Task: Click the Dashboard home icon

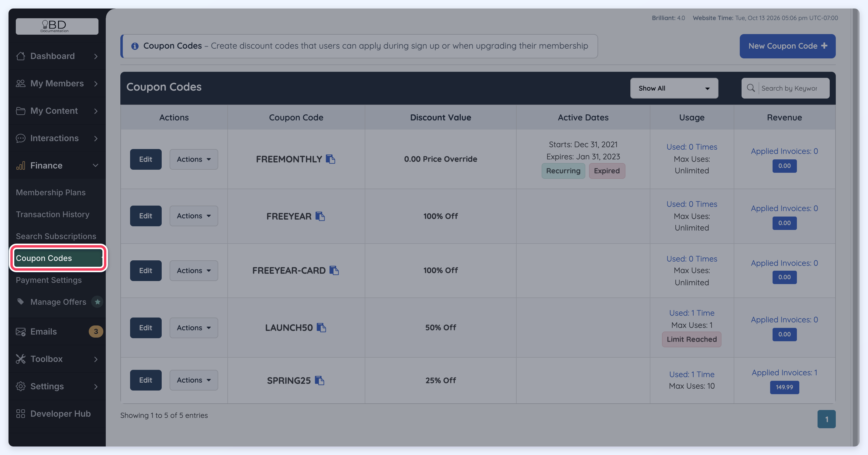Action: [21, 56]
